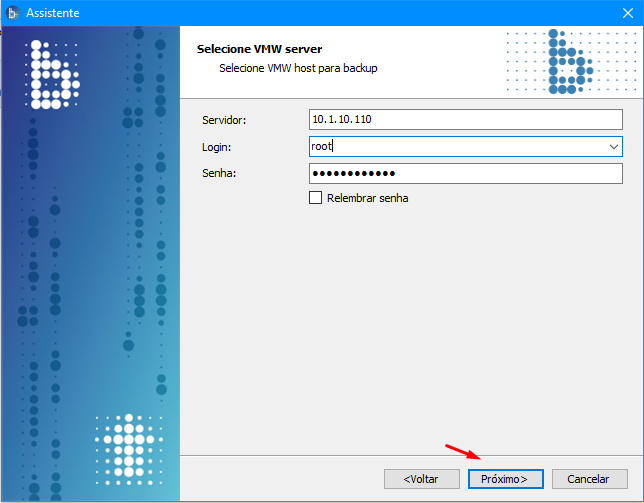Cancel the wizard with Cancelar button

[590, 479]
